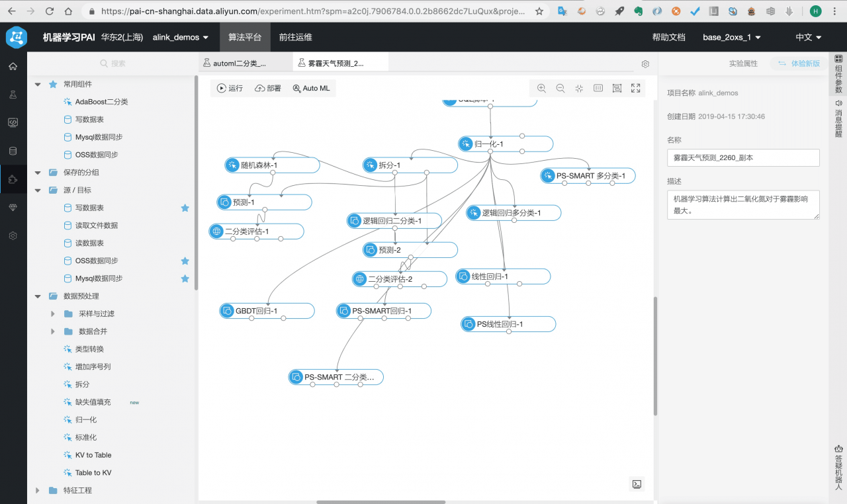Select the 逻辑回归二分类-1 node
Viewport: 847px width, 504px height.
tap(394, 221)
